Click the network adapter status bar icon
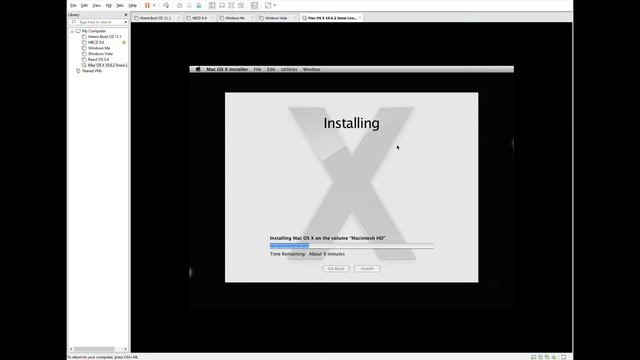This screenshot has height=360, width=640. [x=547, y=357]
